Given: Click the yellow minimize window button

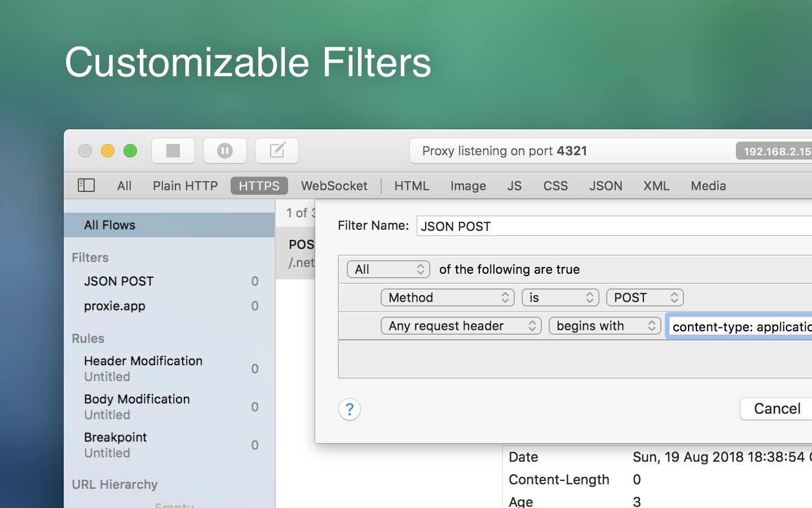Looking at the screenshot, I should [x=108, y=151].
